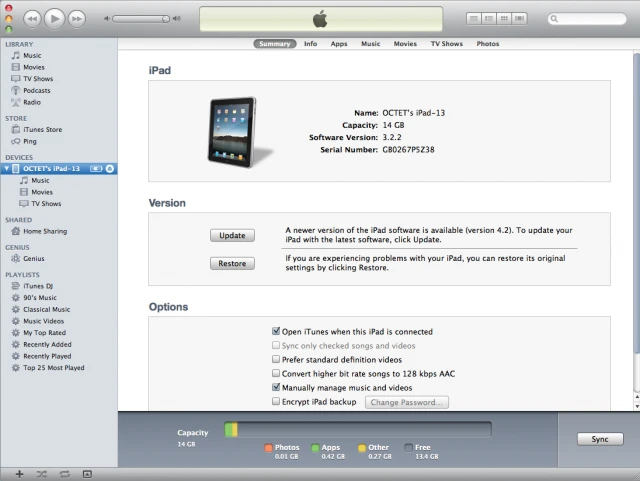The width and height of the screenshot is (640, 481).
Task: Click the Update button
Action: (232, 235)
